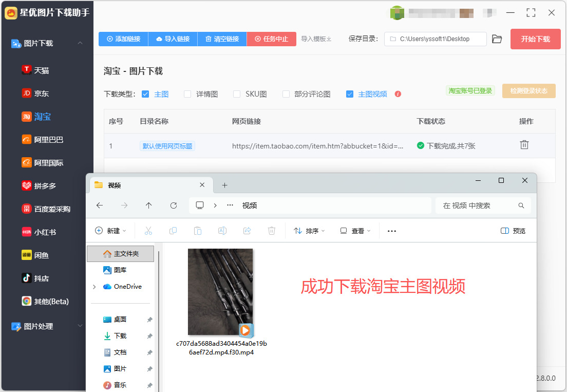The height and width of the screenshot is (392, 567).
Task: Click the chevron after the PC icon in address bar
Action: tap(215, 206)
